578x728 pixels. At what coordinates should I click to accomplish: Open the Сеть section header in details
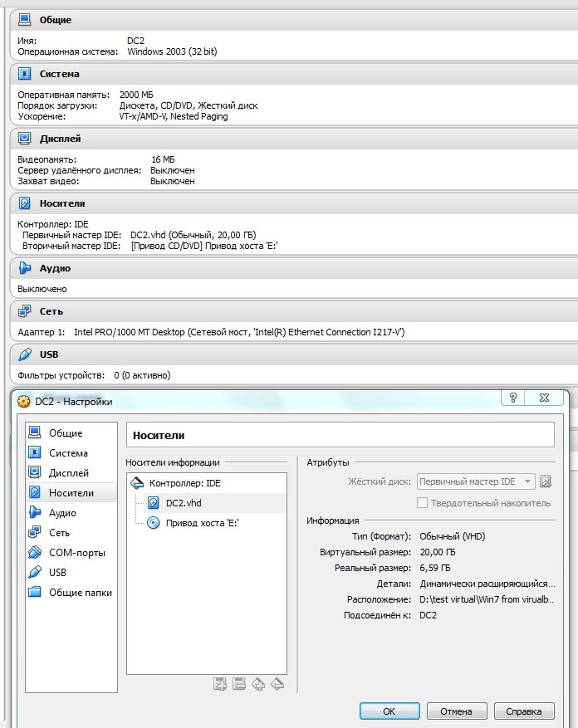click(x=294, y=311)
